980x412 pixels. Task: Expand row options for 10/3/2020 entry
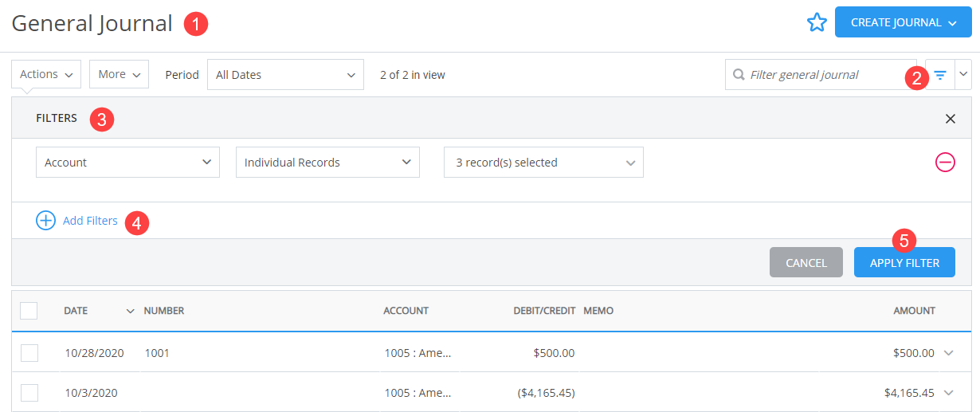click(x=948, y=392)
